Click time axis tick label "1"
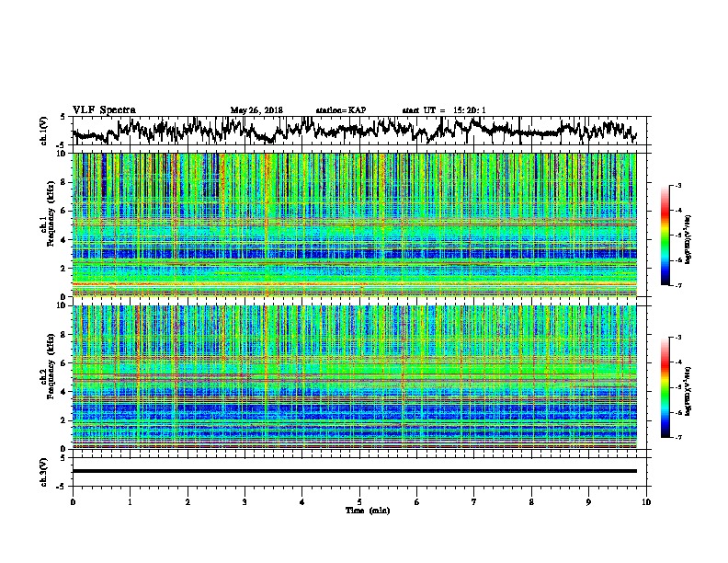Viewport: 728px width, 563px height. tap(130, 501)
